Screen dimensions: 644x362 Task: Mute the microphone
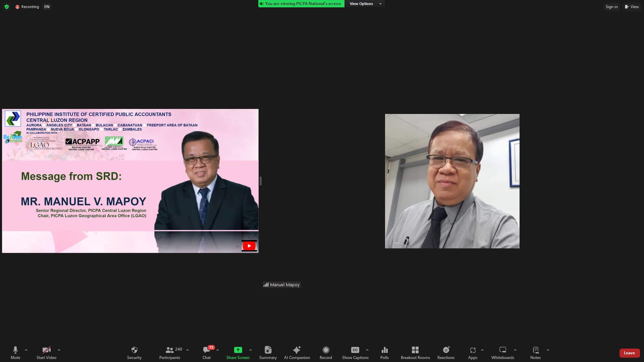[15, 353]
